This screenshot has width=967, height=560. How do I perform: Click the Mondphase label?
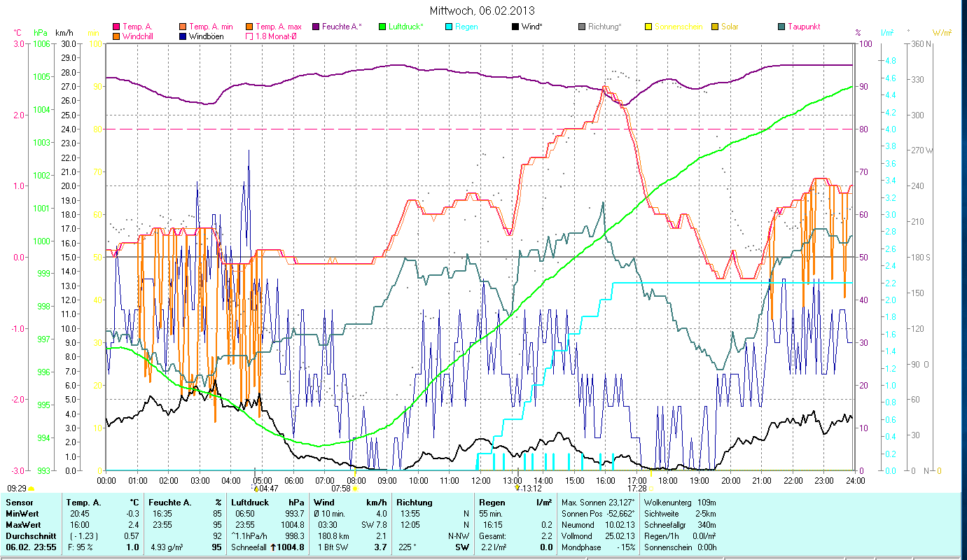(581, 547)
